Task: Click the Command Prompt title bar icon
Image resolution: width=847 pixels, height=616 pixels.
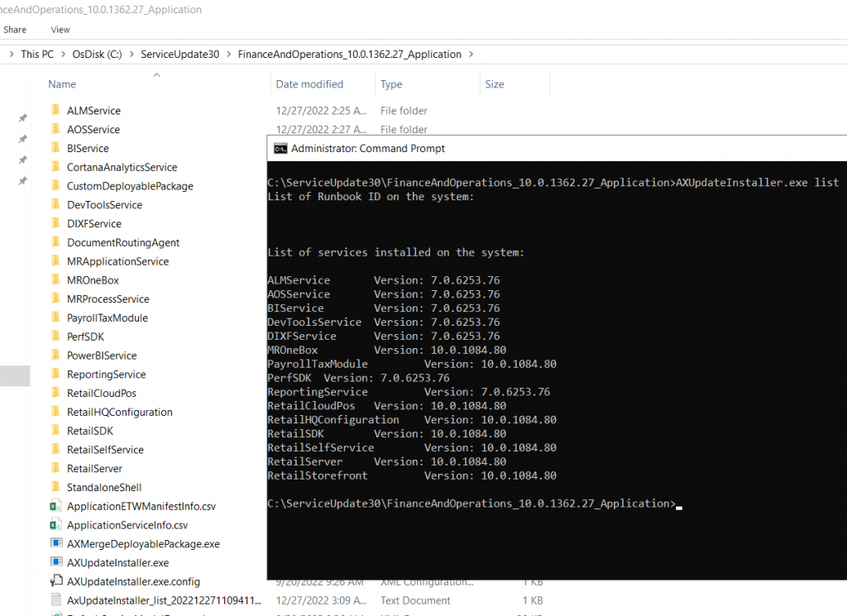Action: (280, 148)
